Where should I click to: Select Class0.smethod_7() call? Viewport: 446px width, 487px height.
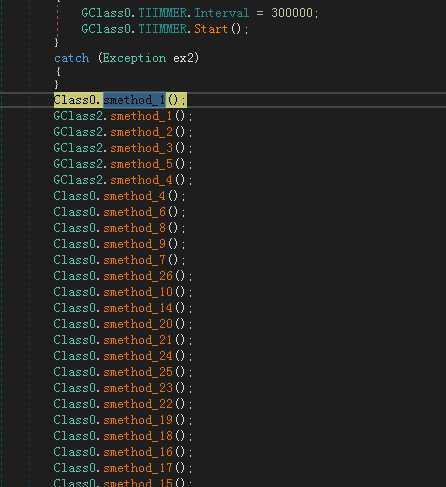click(x=119, y=260)
